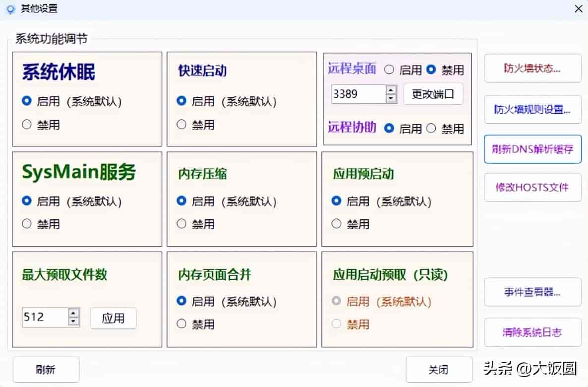Click the SysMain服务 heading text
The height and width of the screenshot is (387, 588).
pyautogui.click(x=79, y=172)
